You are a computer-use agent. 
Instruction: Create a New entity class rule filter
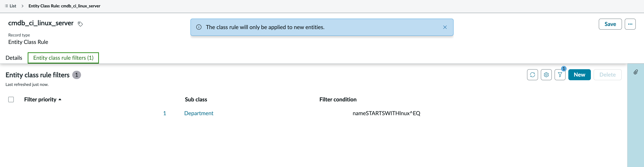pos(579,75)
